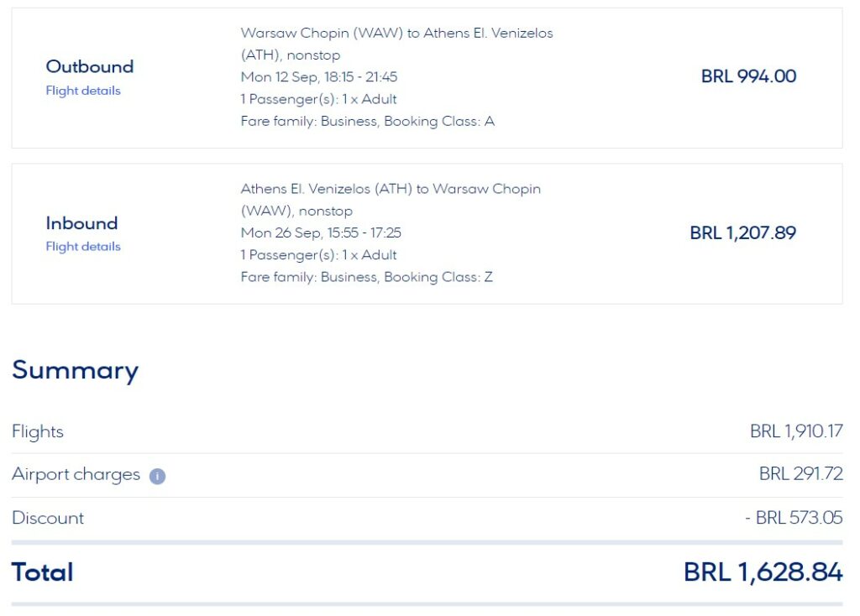This screenshot has width=860, height=616.
Task: Open Outbound Flight details link
Action: pos(83,91)
